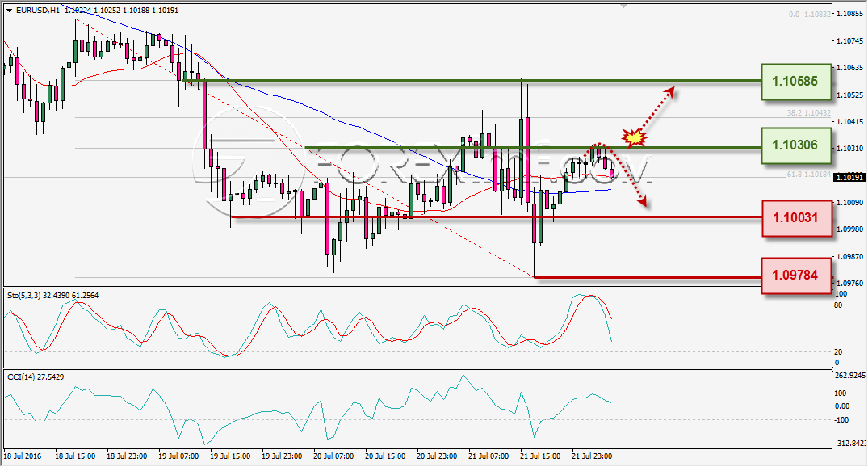Click price scale value 1.10855
The width and height of the screenshot is (868, 467).
[x=849, y=13]
